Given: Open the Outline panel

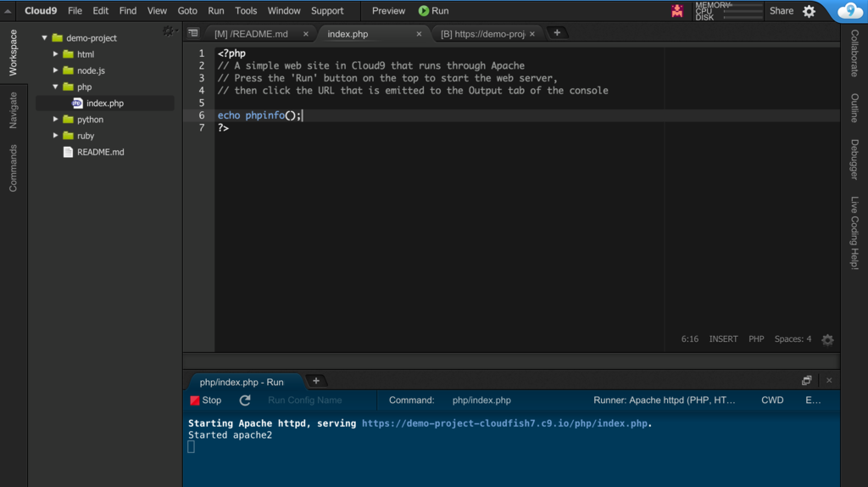Looking at the screenshot, I should (x=854, y=108).
